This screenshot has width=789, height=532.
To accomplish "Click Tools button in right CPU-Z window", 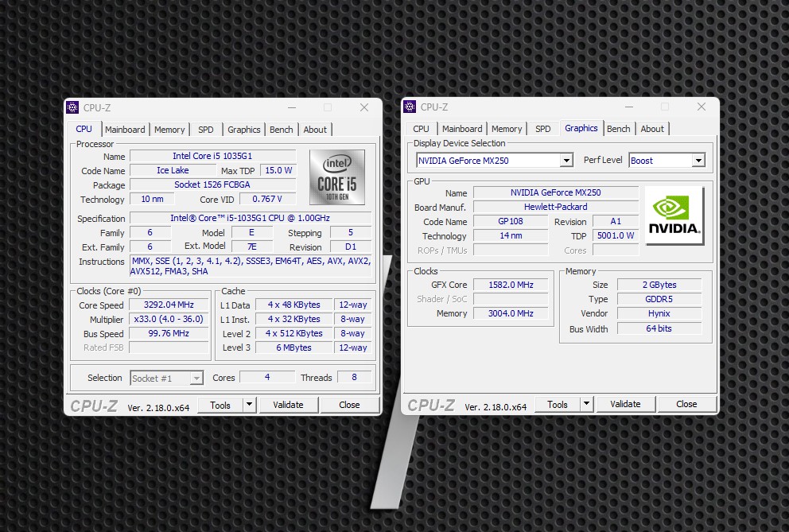I will tap(557, 404).
